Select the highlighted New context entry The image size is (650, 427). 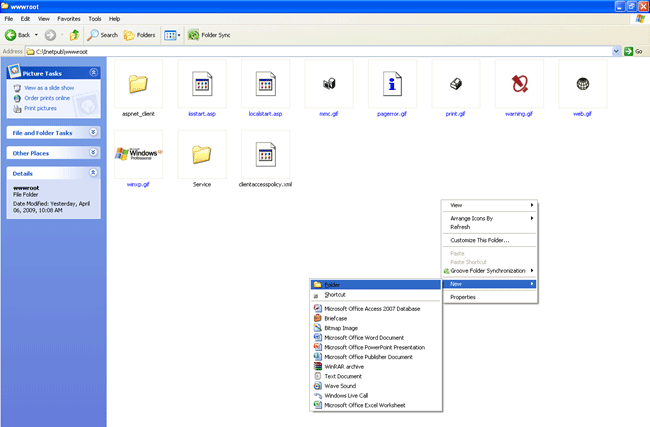[x=490, y=284]
